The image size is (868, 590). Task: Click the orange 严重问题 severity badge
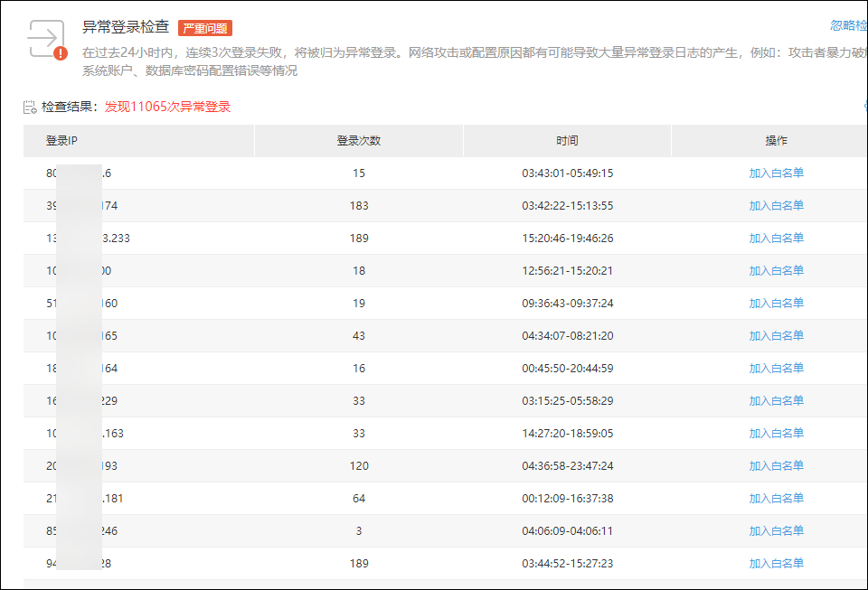(x=205, y=28)
